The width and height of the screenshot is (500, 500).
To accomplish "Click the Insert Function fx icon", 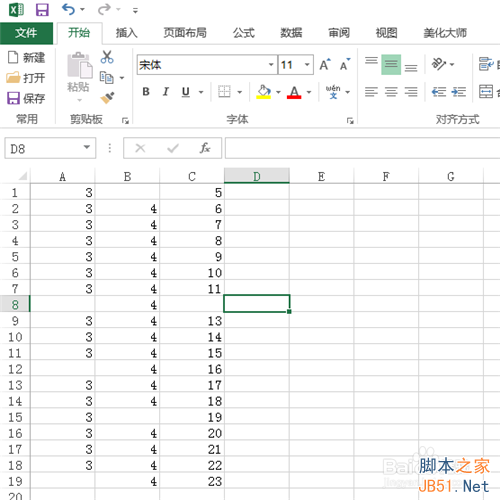I will (205, 148).
